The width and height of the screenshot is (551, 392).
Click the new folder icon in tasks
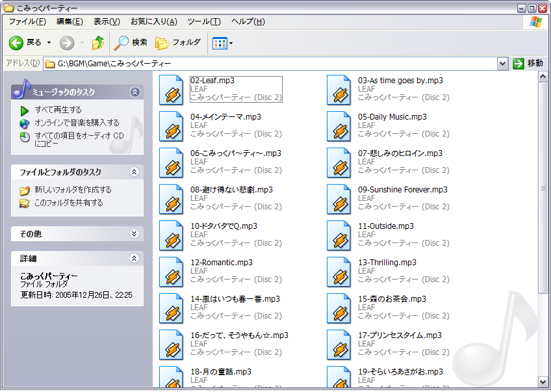[x=24, y=190]
